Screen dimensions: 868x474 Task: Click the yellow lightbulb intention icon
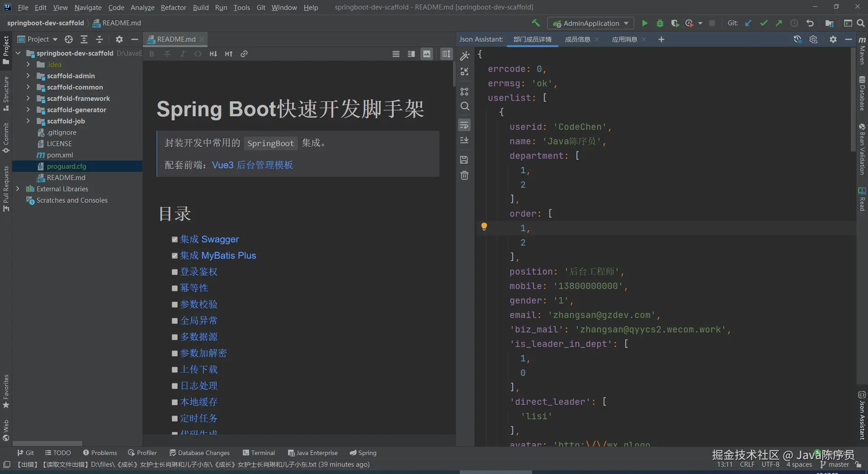(x=484, y=227)
